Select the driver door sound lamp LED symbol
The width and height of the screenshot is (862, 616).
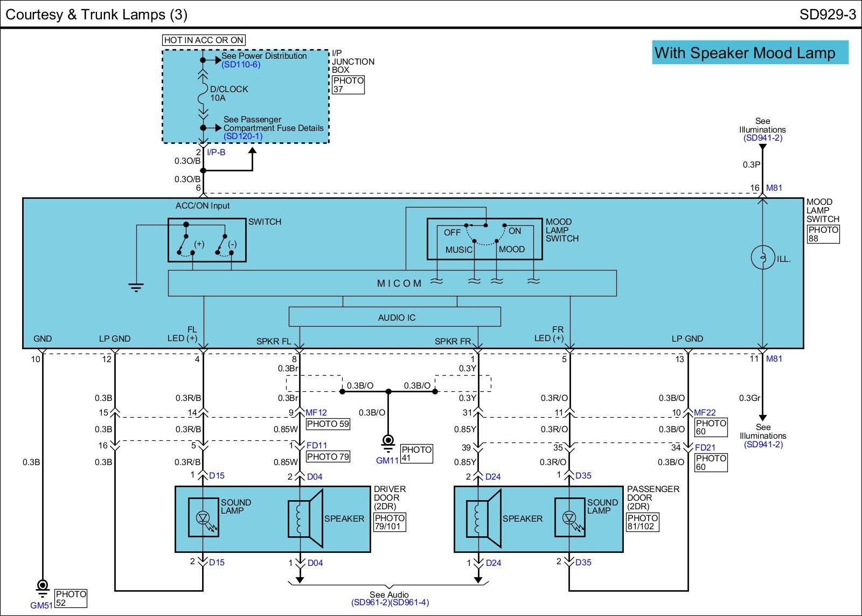tap(203, 518)
